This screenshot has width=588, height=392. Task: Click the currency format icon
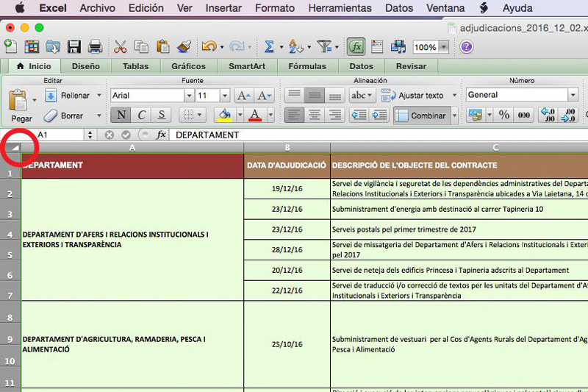coord(476,115)
